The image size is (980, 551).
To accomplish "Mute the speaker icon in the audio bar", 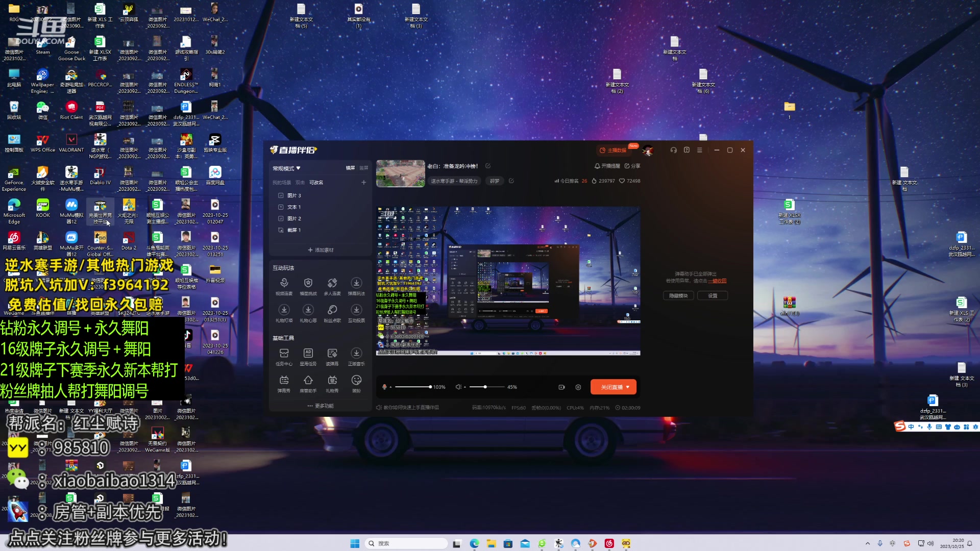I will click(458, 387).
